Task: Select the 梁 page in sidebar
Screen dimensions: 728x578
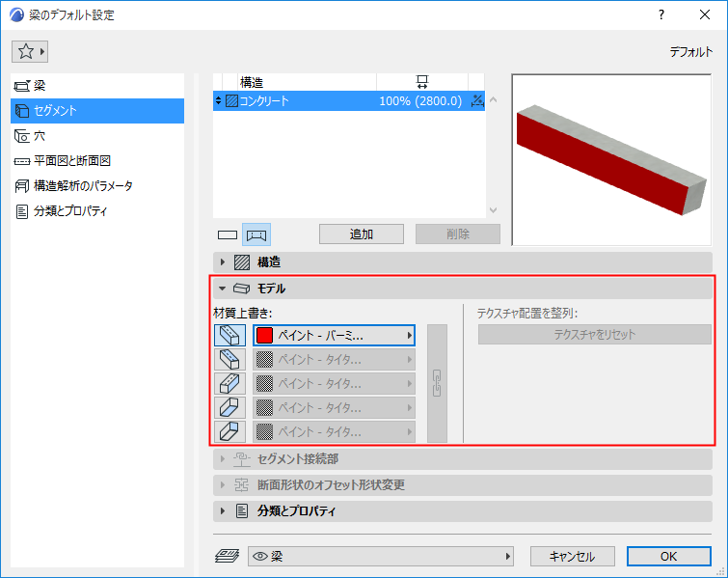Action: (x=97, y=86)
